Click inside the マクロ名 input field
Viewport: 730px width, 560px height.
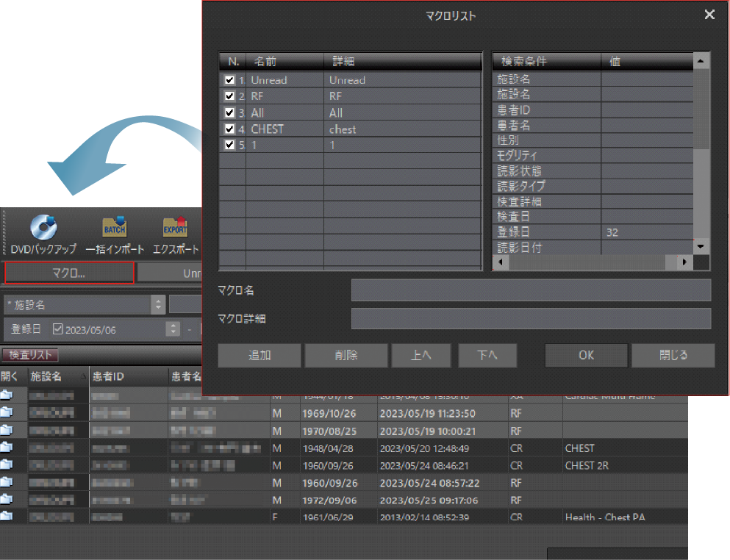[x=531, y=290]
